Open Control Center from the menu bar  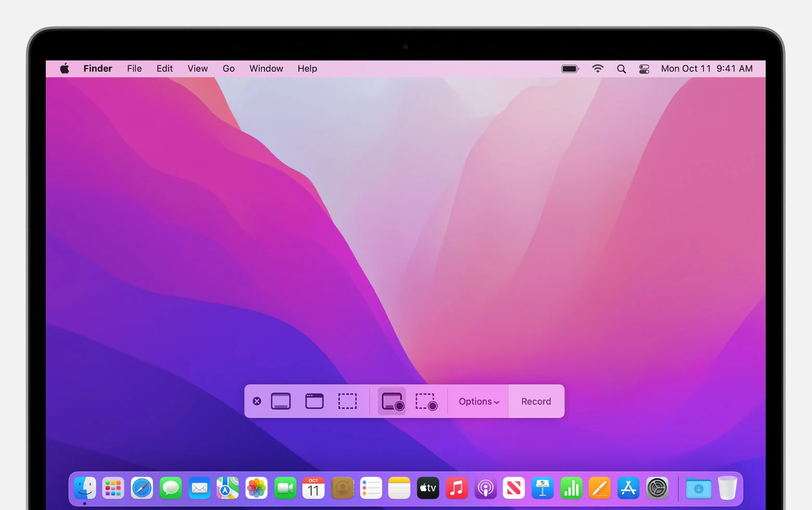(x=644, y=68)
